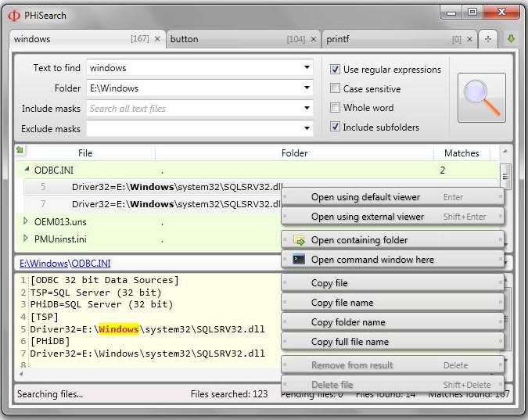Add a new search tab

[488, 38]
